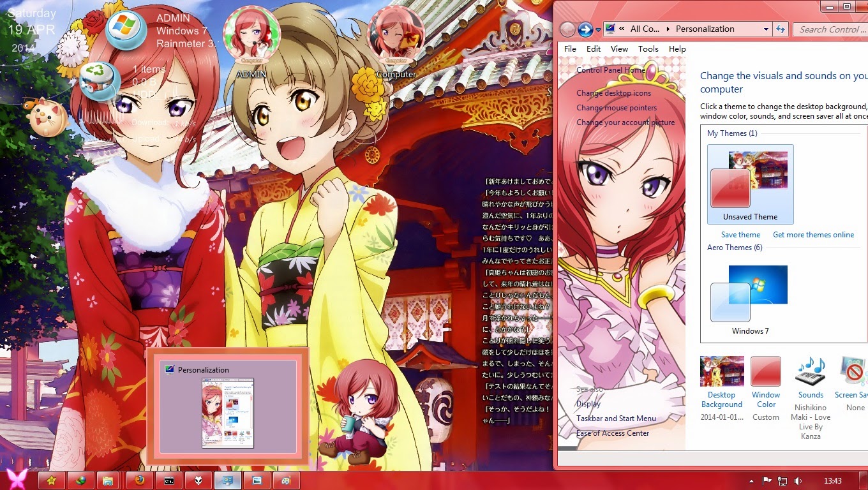Click the Back navigation button
868x490 pixels.
click(567, 29)
